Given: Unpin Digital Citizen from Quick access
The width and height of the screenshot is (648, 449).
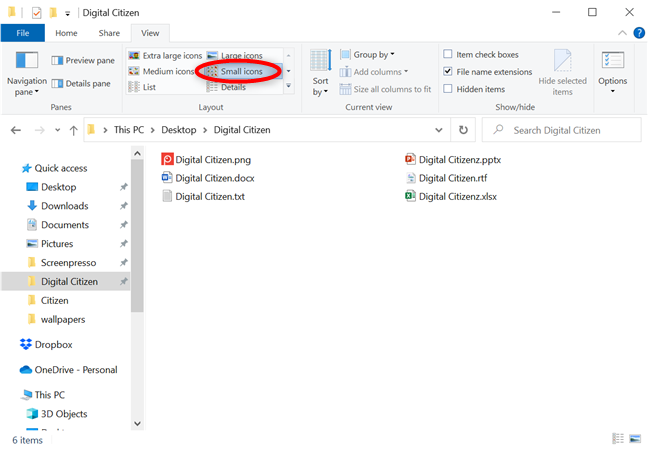Looking at the screenshot, I should click(123, 282).
